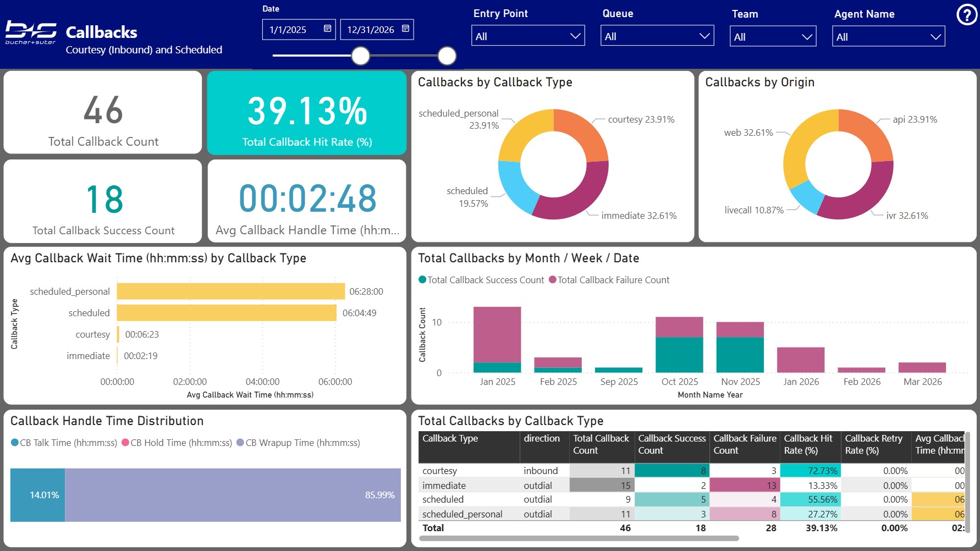Toggle Total Callback Success Count legend marker

422,280
